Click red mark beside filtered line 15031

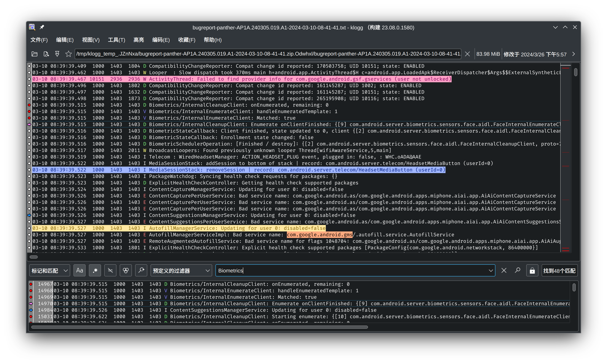(31, 316)
